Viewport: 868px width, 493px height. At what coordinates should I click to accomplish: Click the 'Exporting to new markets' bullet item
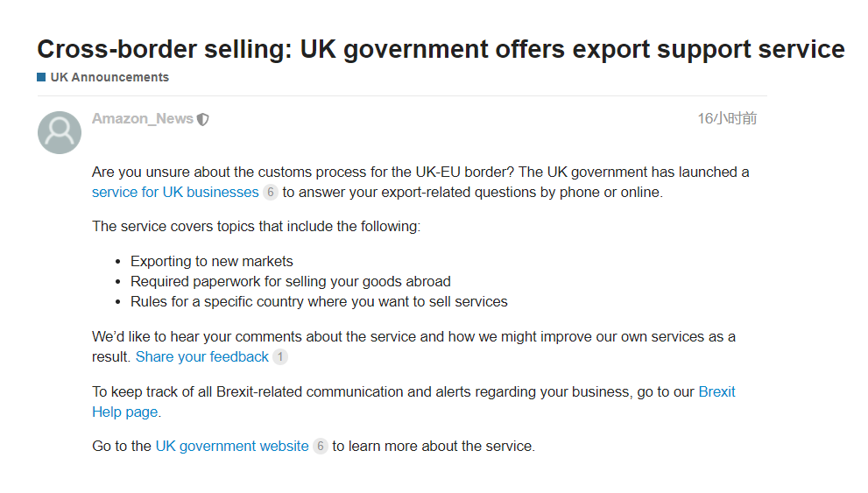[211, 261]
